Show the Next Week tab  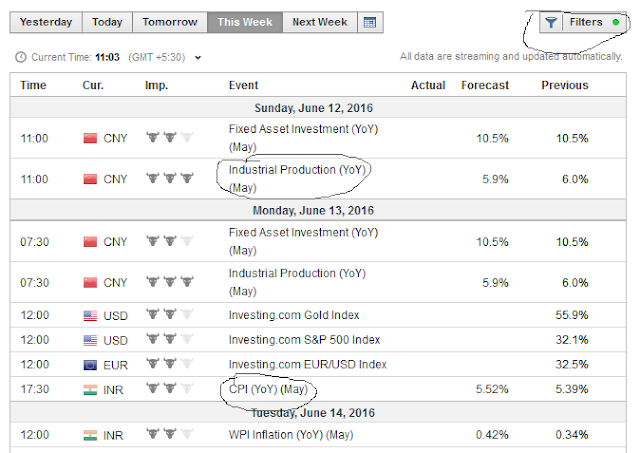(319, 22)
